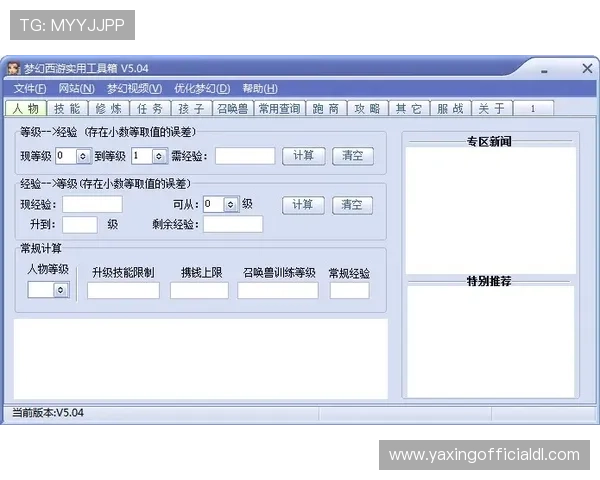The image size is (600, 480).
Task: Click the 需经验 result field
Action: [245, 156]
